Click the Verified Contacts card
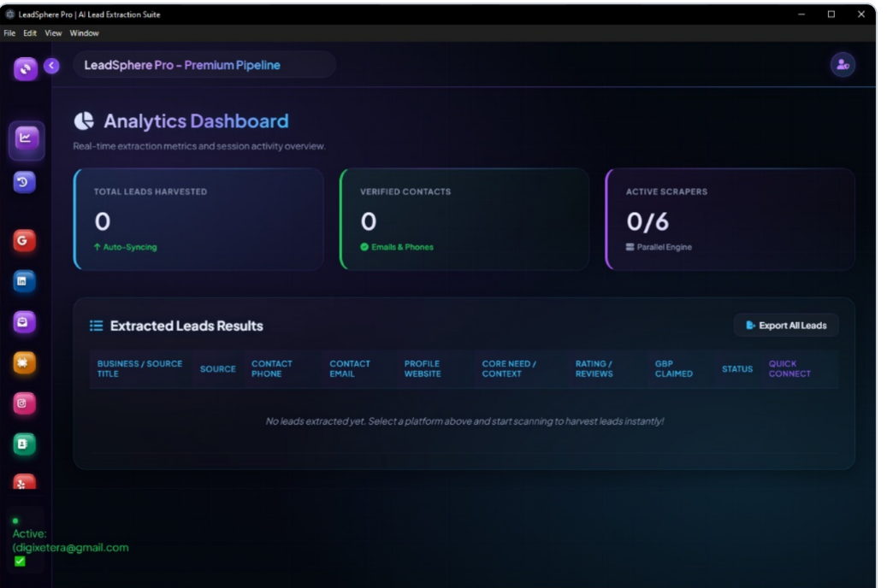Screen dimensions: 887x588 coord(464,219)
